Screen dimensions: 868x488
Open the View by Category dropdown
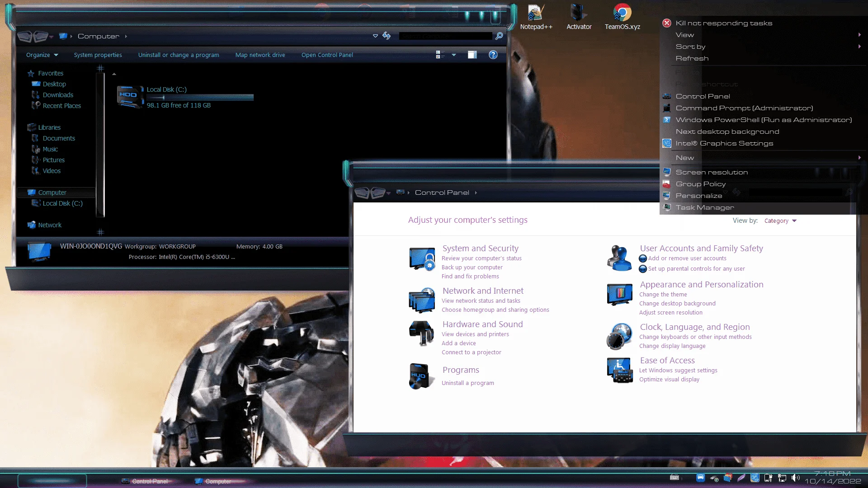[780, 221]
